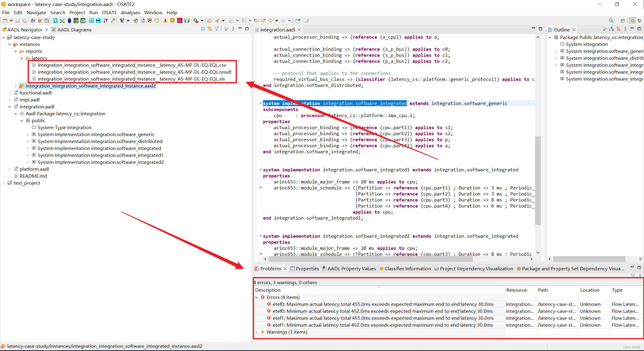
Task: Switch to the AADL Property Values tab
Action: [x=351, y=268]
